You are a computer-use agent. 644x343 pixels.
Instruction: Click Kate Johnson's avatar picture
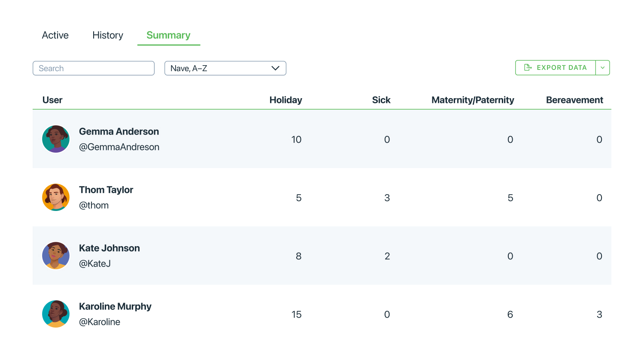click(56, 256)
